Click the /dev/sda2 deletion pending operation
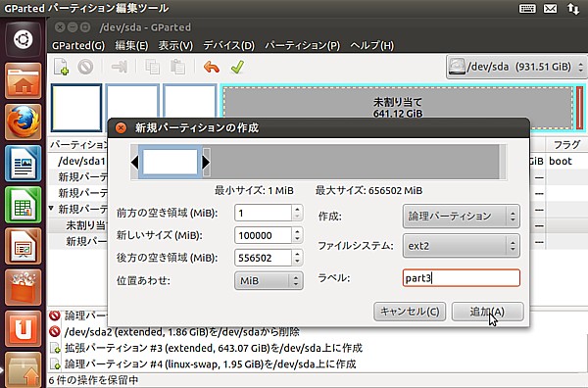This screenshot has width=588, height=388. point(182,332)
